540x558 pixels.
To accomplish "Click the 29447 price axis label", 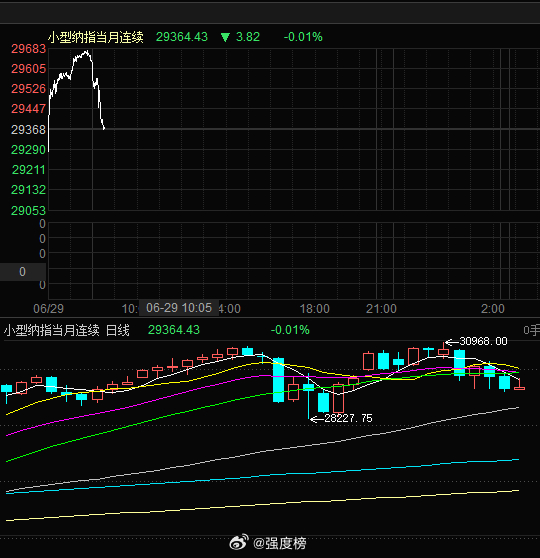I will coord(28,109).
